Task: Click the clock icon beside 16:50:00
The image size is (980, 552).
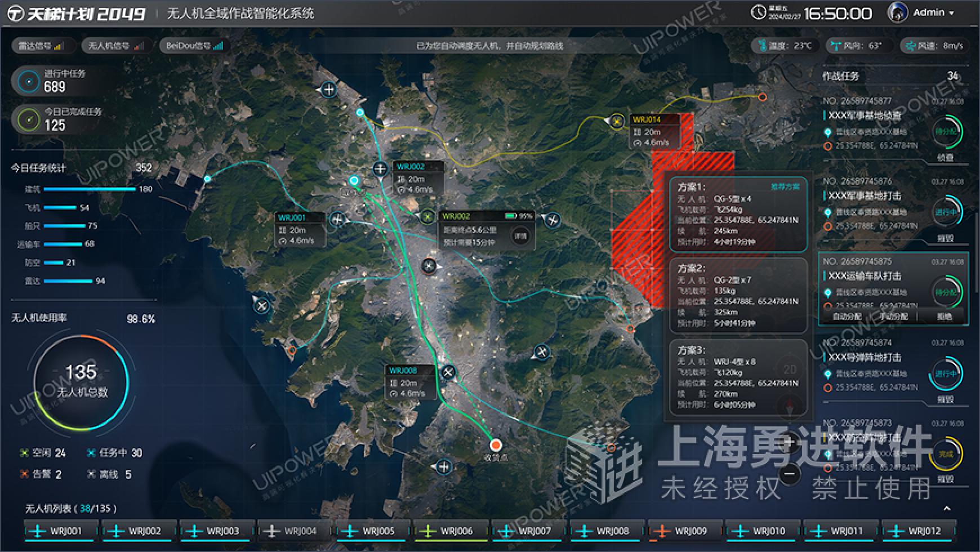Action: click(x=759, y=12)
